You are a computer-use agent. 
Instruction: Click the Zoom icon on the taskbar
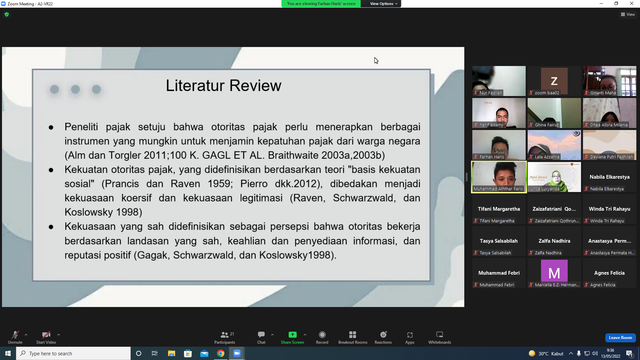point(237,353)
